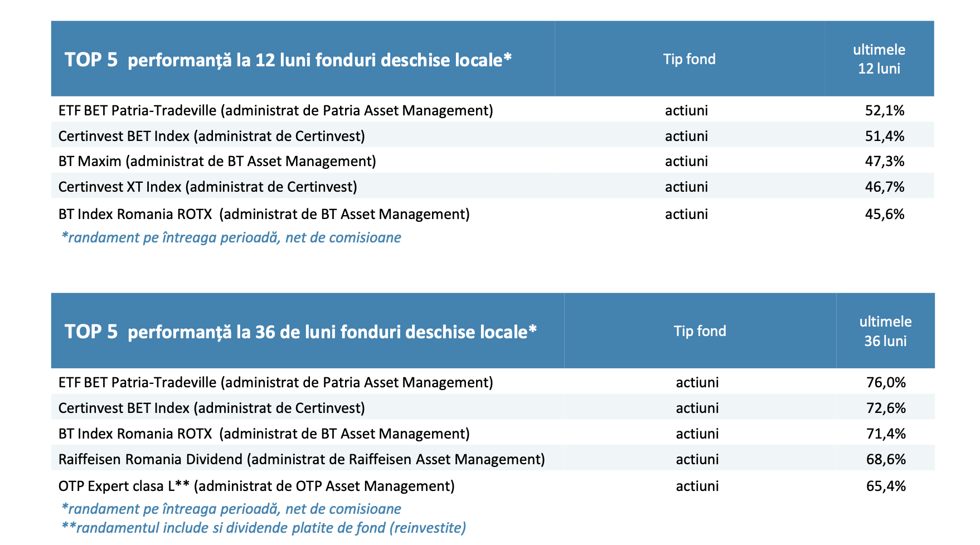Click the 36-month table title 'TOP 5 performanță la 36 de luni fonduri deschise locale*'
This screenshot has width=980, height=545.
(x=301, y=332)
